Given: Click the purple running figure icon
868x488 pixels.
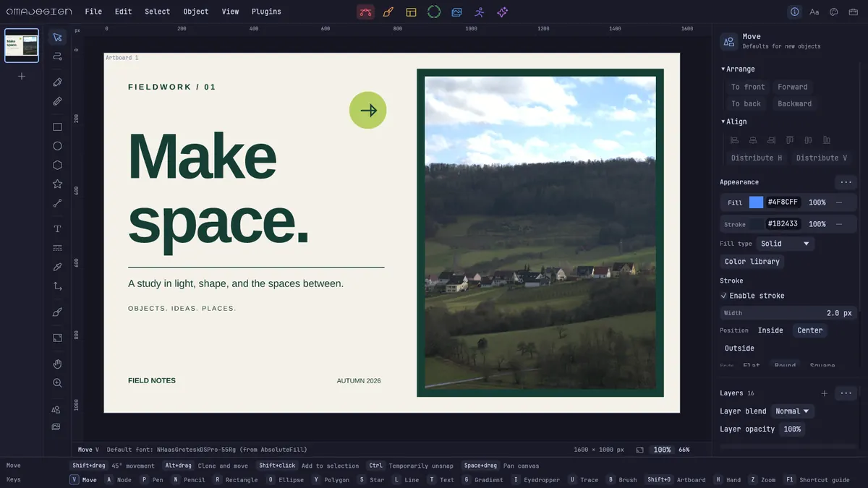Looking at the screenshot, I should click(x=480, y=12).
